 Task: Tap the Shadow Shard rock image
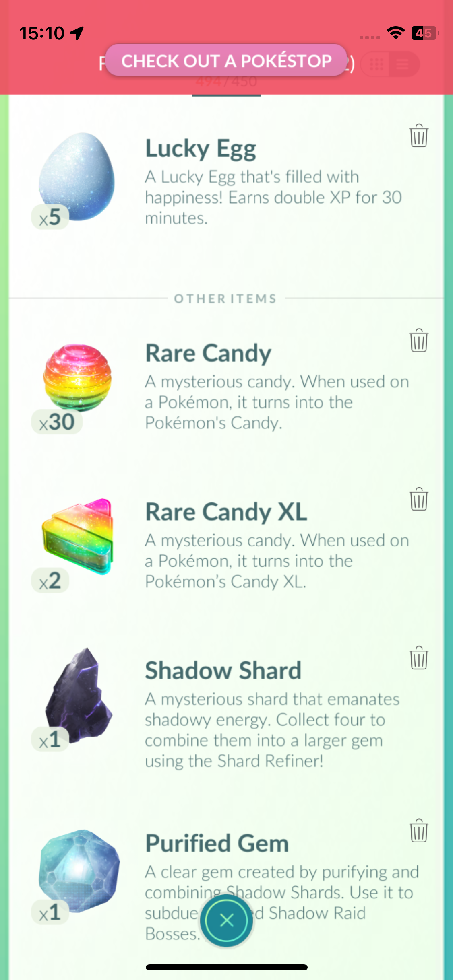(78, 695)
